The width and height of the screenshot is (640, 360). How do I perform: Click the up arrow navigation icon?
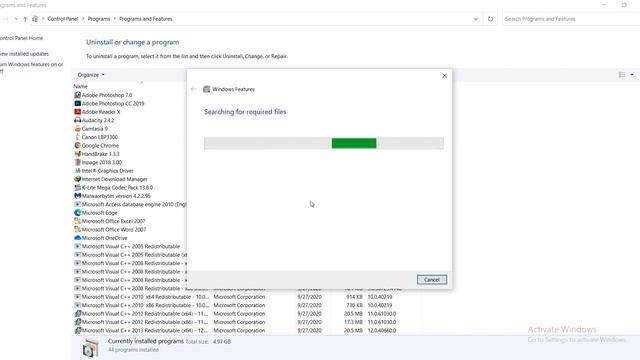(25, 19)
